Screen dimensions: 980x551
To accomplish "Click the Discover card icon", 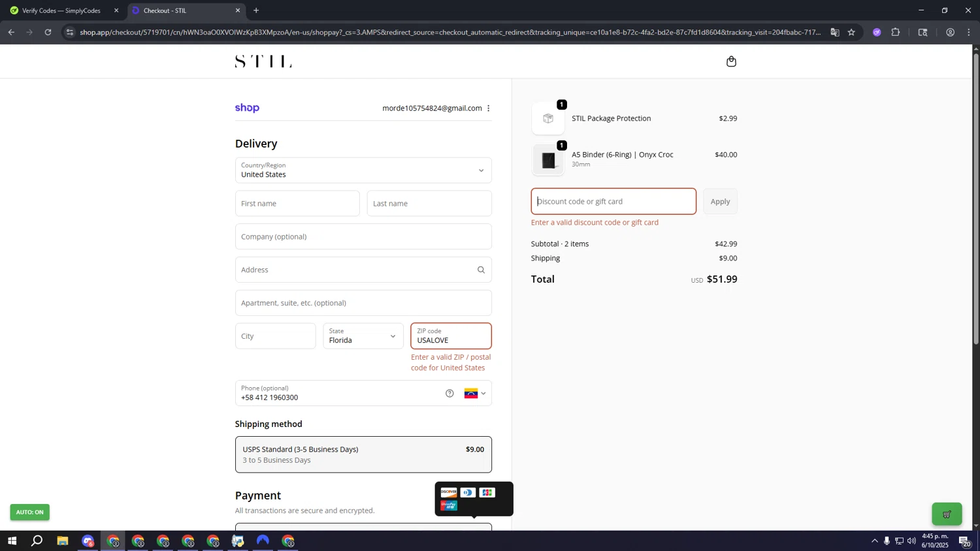I will 449,492.
